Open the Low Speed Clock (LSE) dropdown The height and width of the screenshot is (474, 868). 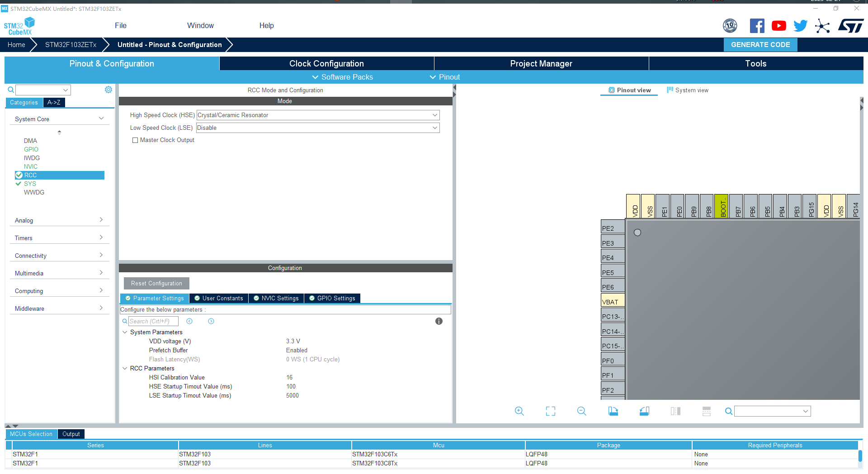click(x=318, y=128)
